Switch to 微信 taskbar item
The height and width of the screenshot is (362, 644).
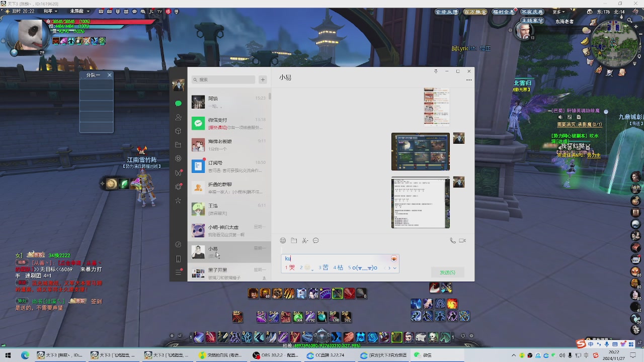(437, 355)
